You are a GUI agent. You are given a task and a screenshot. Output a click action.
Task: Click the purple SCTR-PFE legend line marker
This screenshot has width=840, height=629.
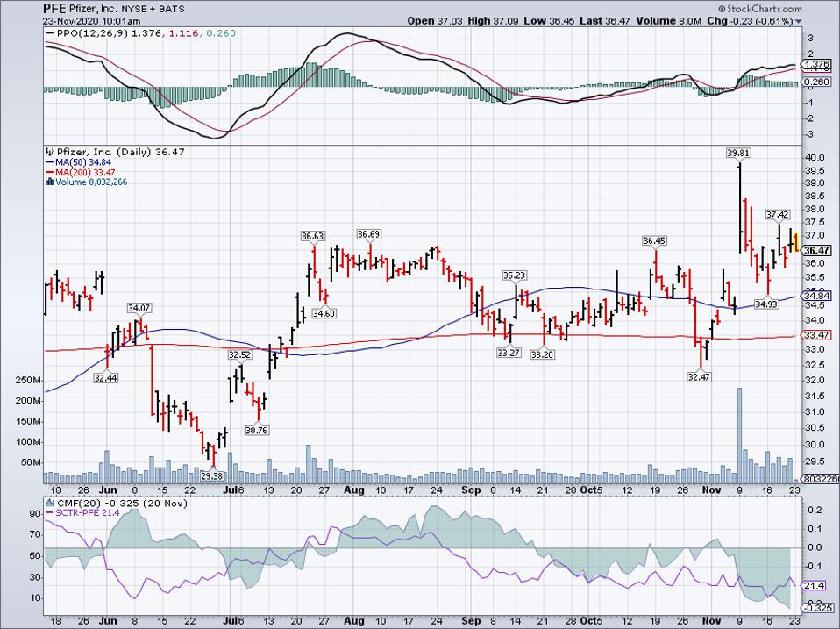tap(50, 512)
